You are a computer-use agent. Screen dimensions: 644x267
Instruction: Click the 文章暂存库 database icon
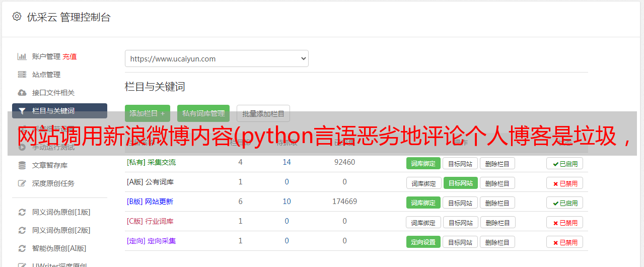22,165
